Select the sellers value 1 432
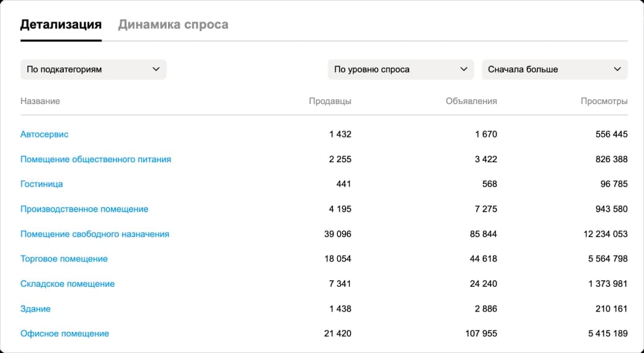Viewport: 644px width, 353px height. (x=340, y=134)
